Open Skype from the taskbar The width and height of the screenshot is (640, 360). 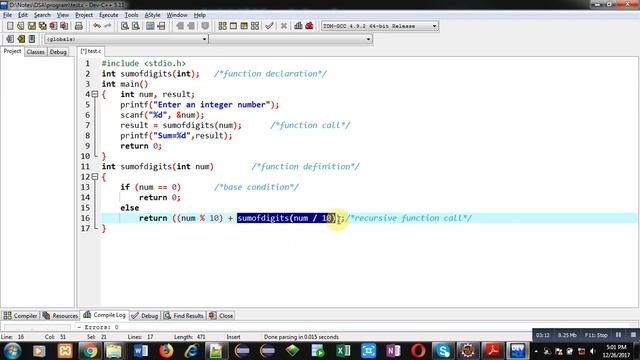[443, 351]
